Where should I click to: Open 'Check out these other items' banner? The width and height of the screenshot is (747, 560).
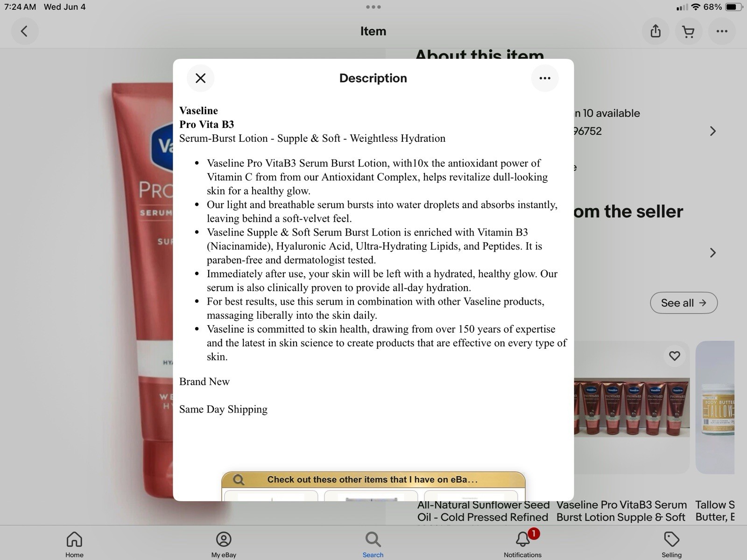coord(373,479)
